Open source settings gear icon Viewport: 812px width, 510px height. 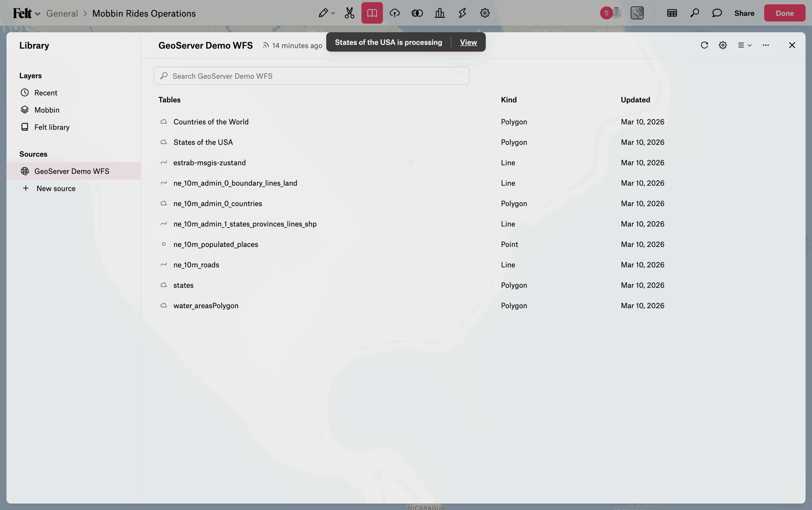click(723, 45)
